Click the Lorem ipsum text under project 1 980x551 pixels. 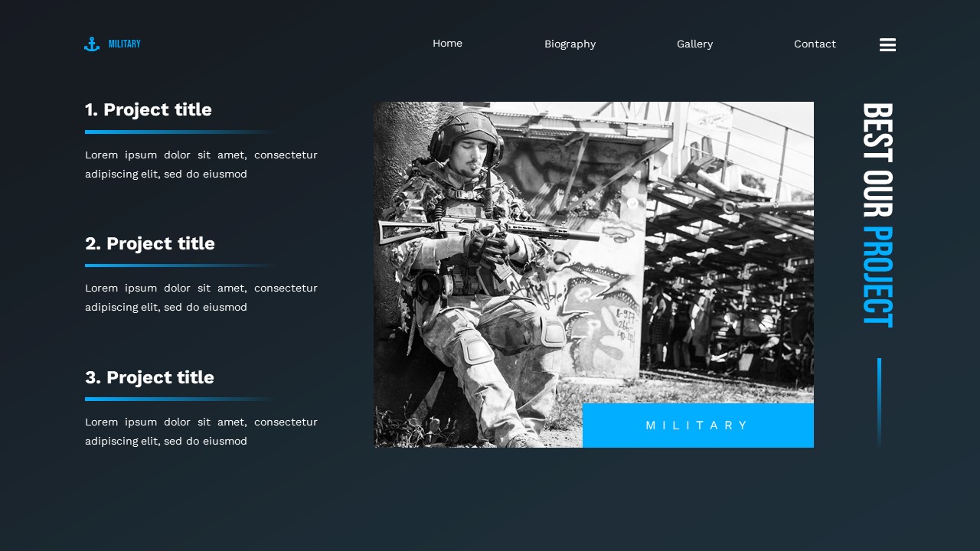tap(201, 165)
